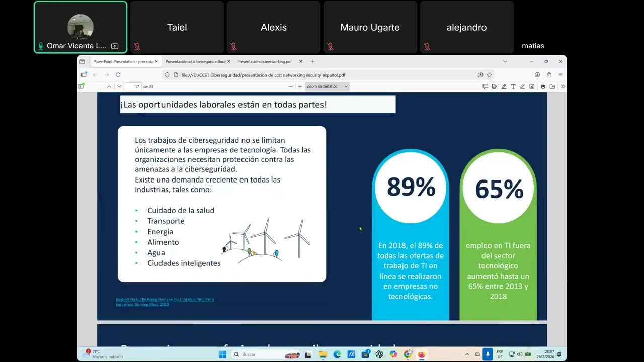
Task: Select the alejandro participant tile
Action: [x=467, y=27]
